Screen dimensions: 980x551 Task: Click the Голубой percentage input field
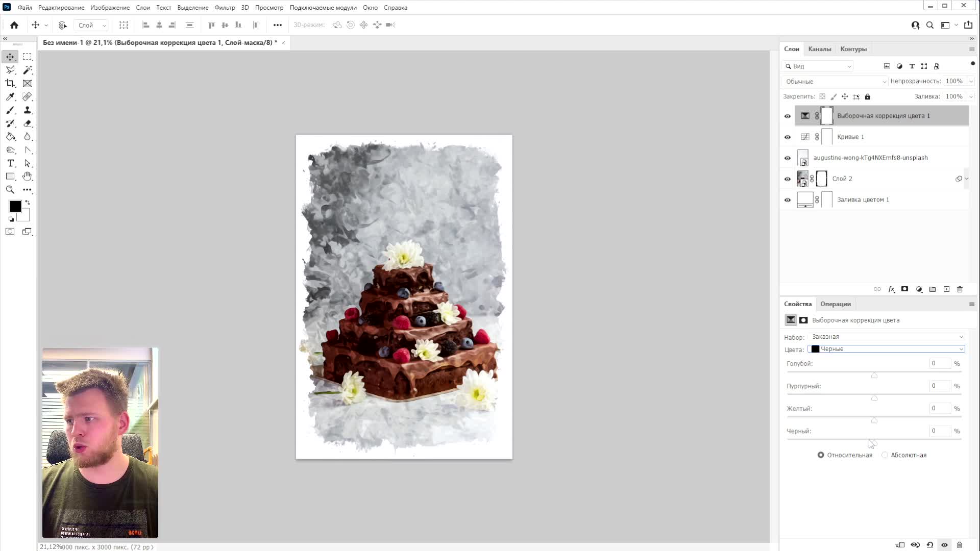939,364
